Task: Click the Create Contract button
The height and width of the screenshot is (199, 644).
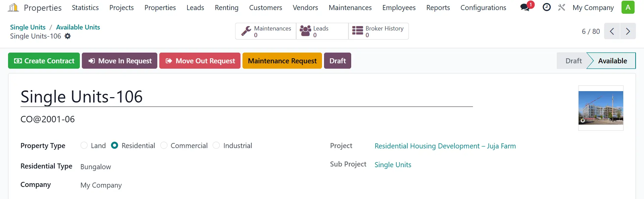Action: [44, 61]
